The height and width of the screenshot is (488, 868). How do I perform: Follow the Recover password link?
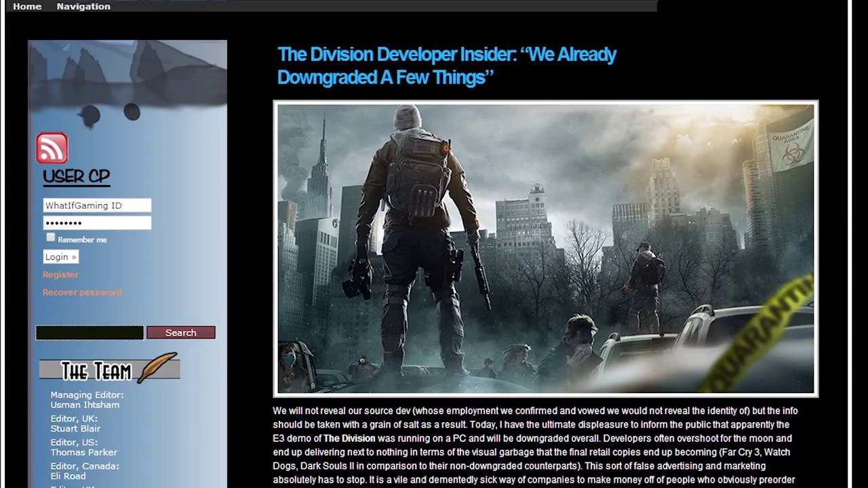pos(82,292)
